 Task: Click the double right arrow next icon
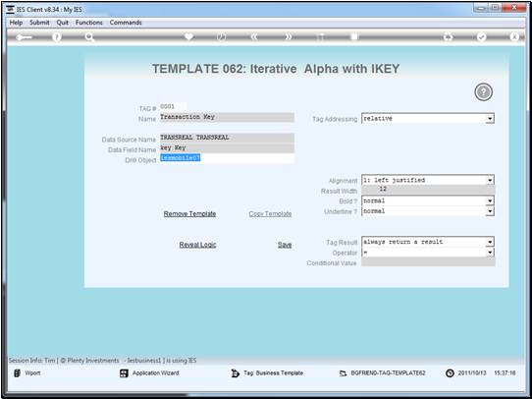click(288, 37)
